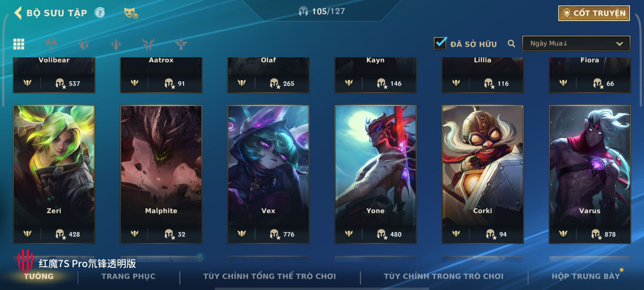Image resolution: width=644 pixels, height=290 pixels.
Task: Open the help question mark icon
Action: [x=100, y=13]
